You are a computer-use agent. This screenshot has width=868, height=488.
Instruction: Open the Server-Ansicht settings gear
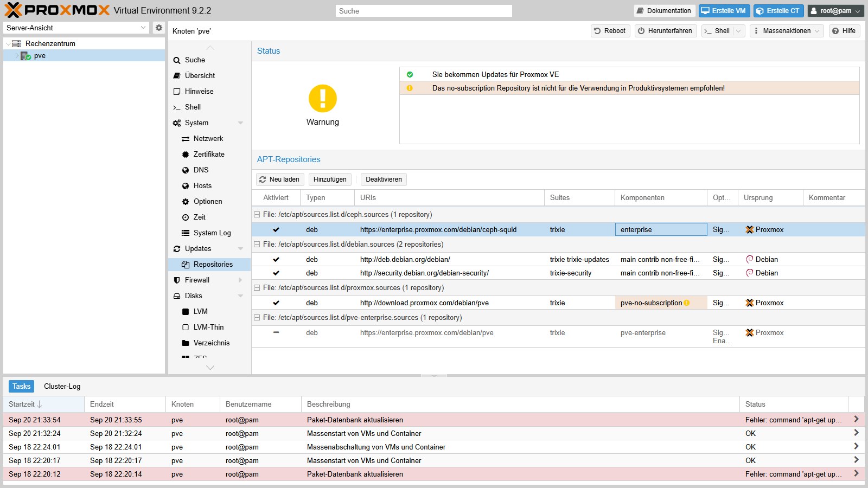click(x=158, y=28)
